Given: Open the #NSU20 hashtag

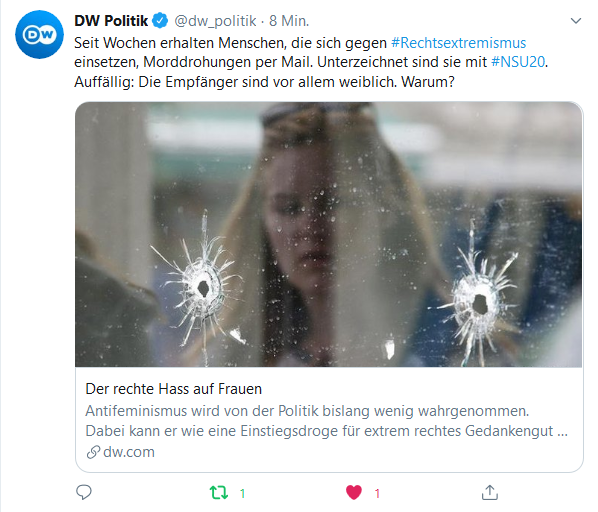Looking at the screenshot, I should (518, 62).
